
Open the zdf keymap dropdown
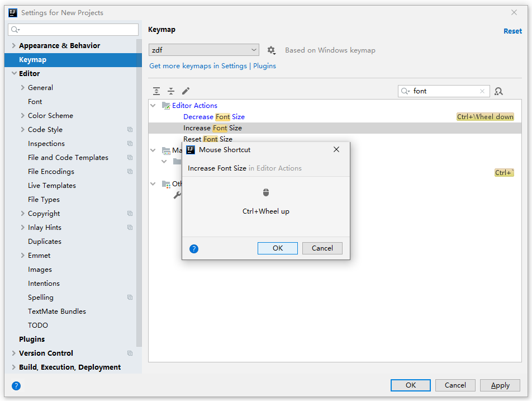(x=204, y=50)
